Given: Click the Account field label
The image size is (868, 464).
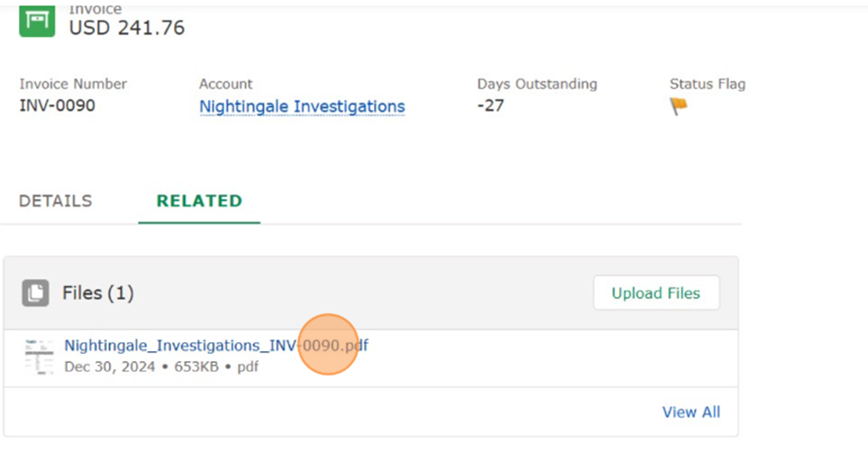Looking at the screenshot, I should pyautogui.click(x=226, y=84).
